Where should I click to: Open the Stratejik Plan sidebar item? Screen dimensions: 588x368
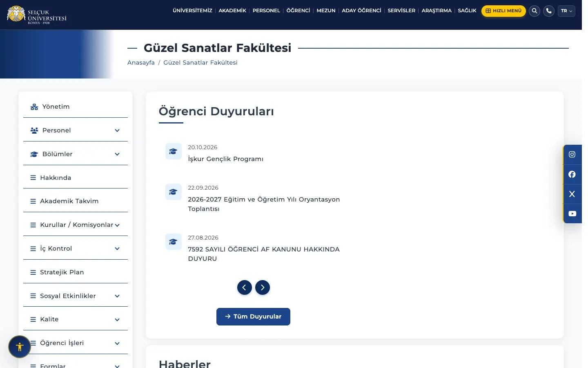click(76, 272)
